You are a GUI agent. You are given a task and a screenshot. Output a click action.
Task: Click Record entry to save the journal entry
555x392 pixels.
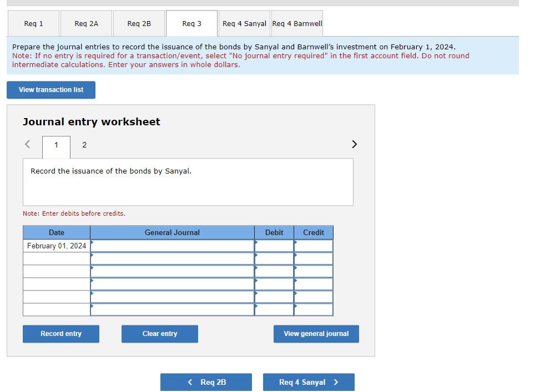point(60,334)
